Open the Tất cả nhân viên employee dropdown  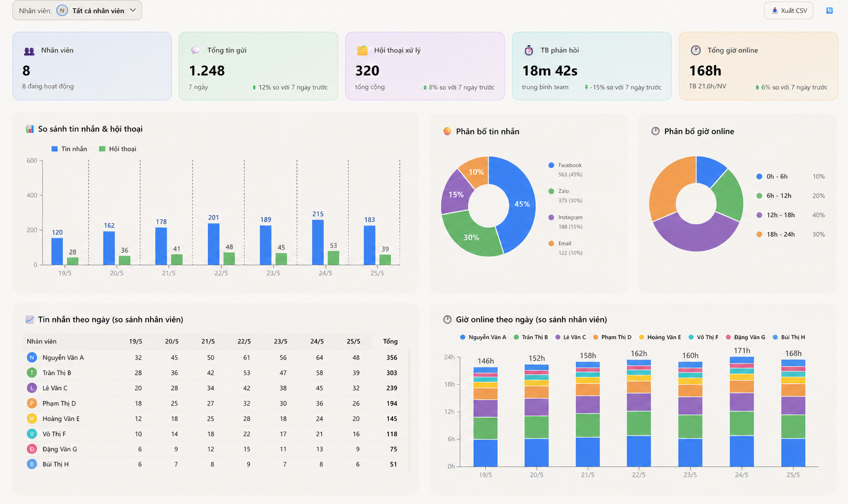(77, 10)
